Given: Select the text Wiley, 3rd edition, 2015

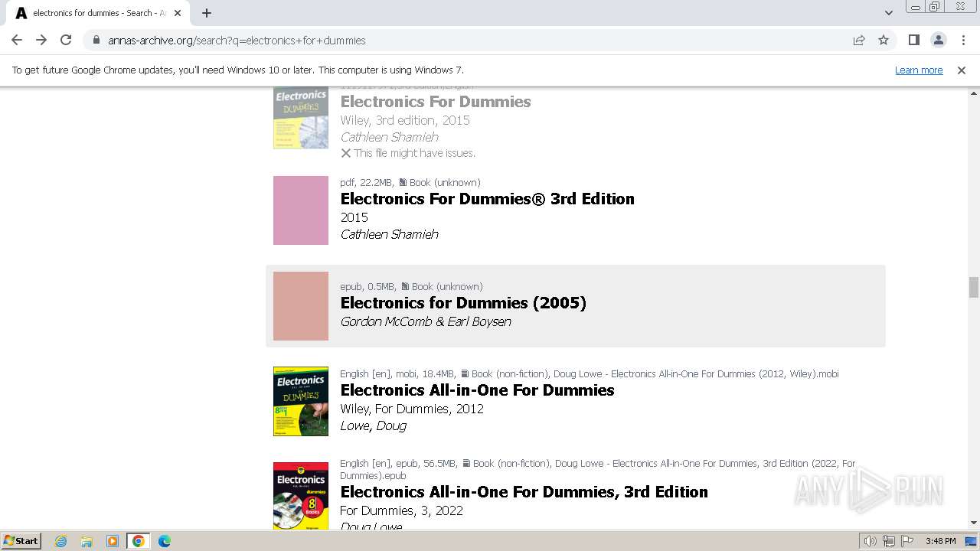Looking at the screenshot, I should pos(405,120).
